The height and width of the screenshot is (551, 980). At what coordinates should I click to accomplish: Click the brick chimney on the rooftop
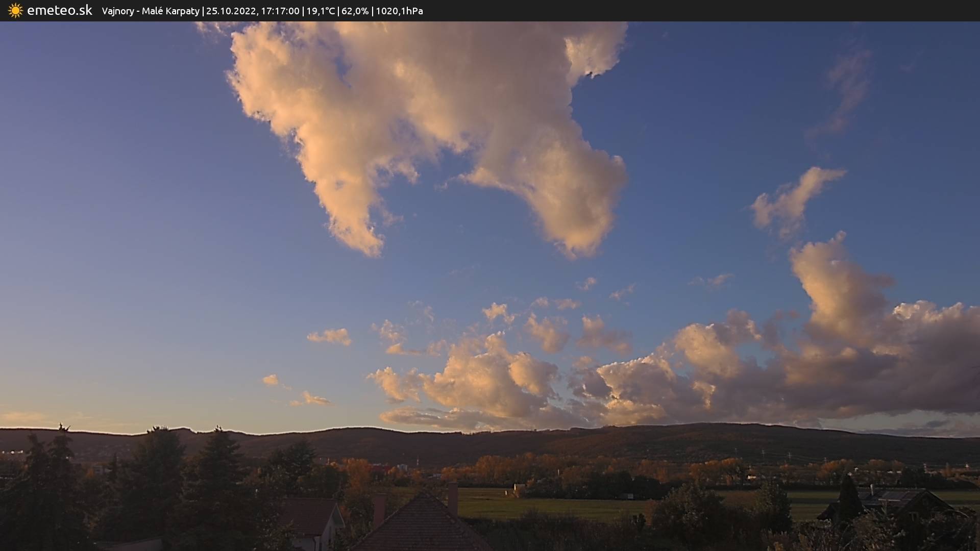[x=453, y=498]
